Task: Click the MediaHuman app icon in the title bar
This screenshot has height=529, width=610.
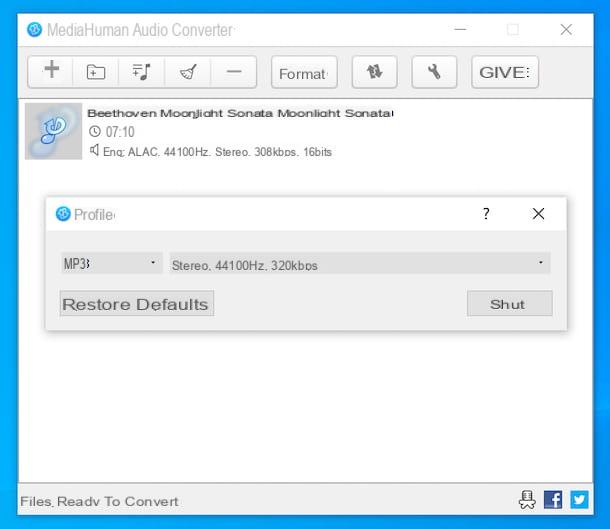Action: coord(34,30)
